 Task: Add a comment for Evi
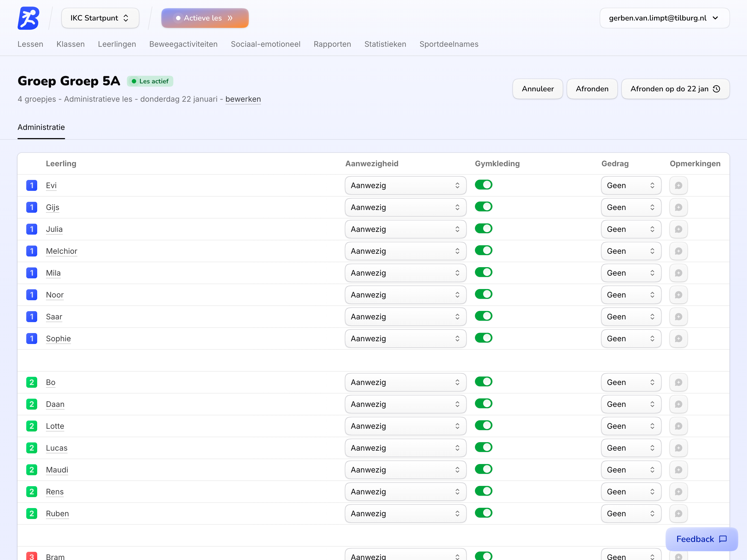click(678, 185)
